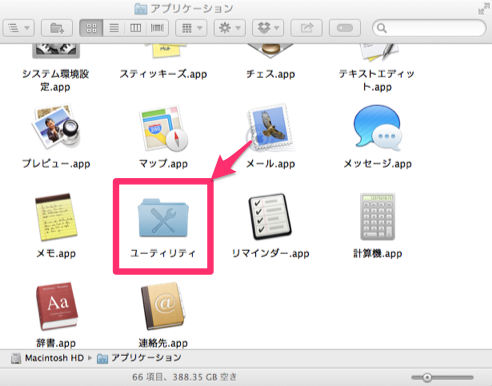Open the メッセージ.app speech bubble icon
Image resolution: width=492 pixels, height=386 pixels.
tap(377, 128)
